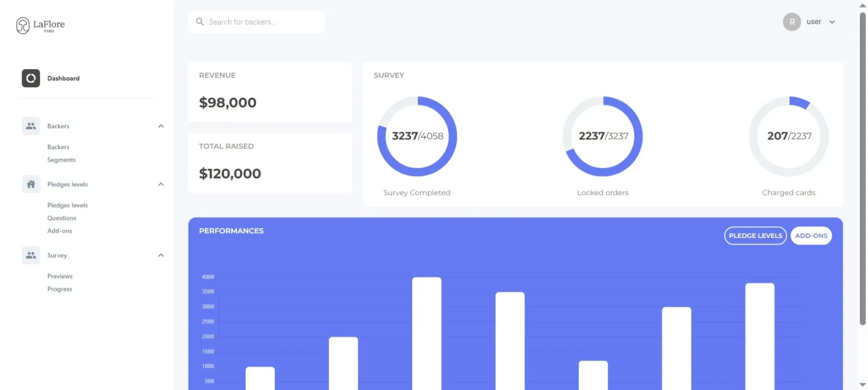The width and height of the screenshot is (868, 390).
Task: Click the page vertical scrollbar thumb
Action: (x=862, y=169)
